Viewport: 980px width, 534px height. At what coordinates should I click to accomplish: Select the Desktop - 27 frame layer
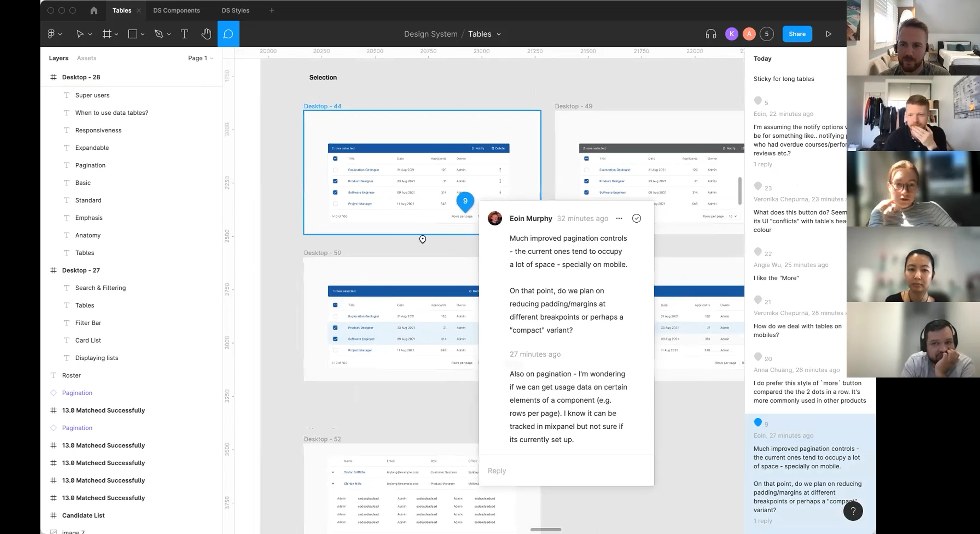pyautogui.click(x=81, y=270)
